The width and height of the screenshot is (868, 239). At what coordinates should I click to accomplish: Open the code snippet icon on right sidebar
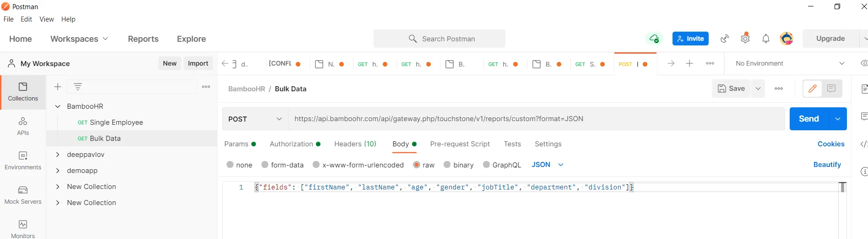tap(863, 144)
